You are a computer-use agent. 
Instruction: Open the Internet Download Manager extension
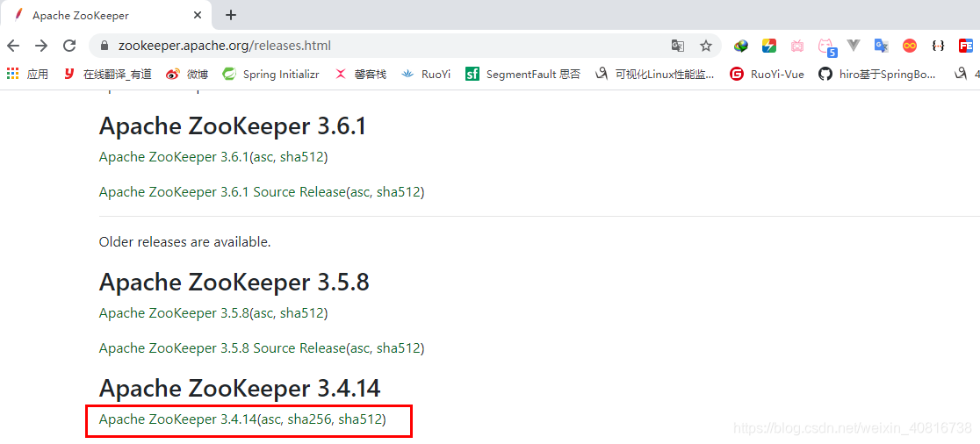(x=741, y=46)
